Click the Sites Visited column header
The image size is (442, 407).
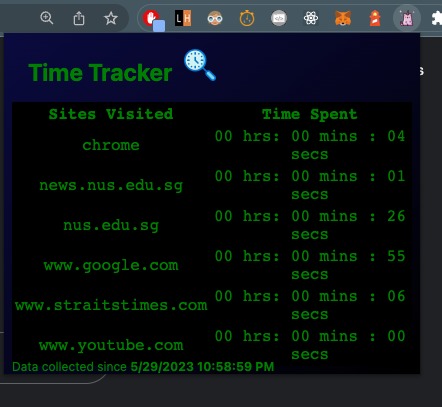coord(111,114)
